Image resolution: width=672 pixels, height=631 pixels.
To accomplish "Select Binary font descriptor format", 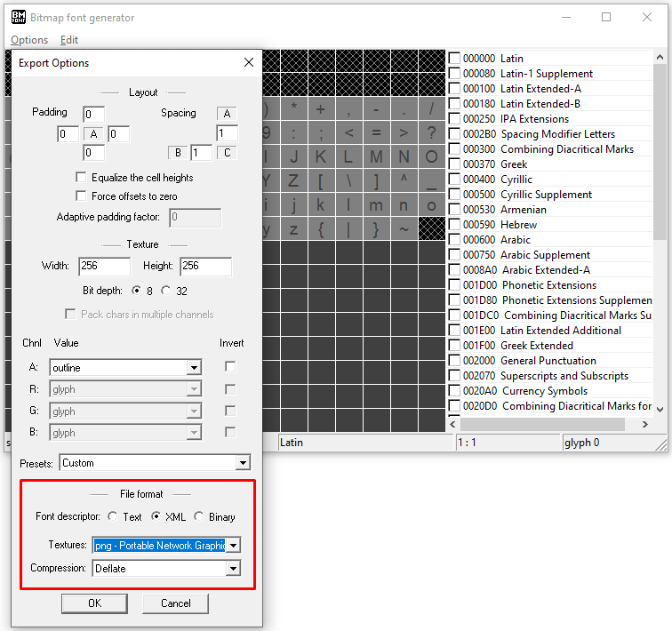I will pyautogui.click(x=198, y=516).
